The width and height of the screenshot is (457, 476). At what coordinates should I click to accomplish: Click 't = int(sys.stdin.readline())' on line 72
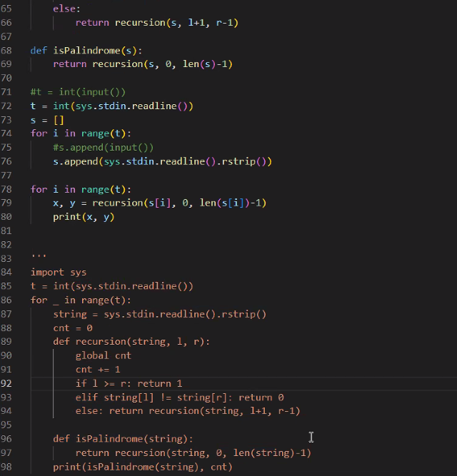point(111,106)
